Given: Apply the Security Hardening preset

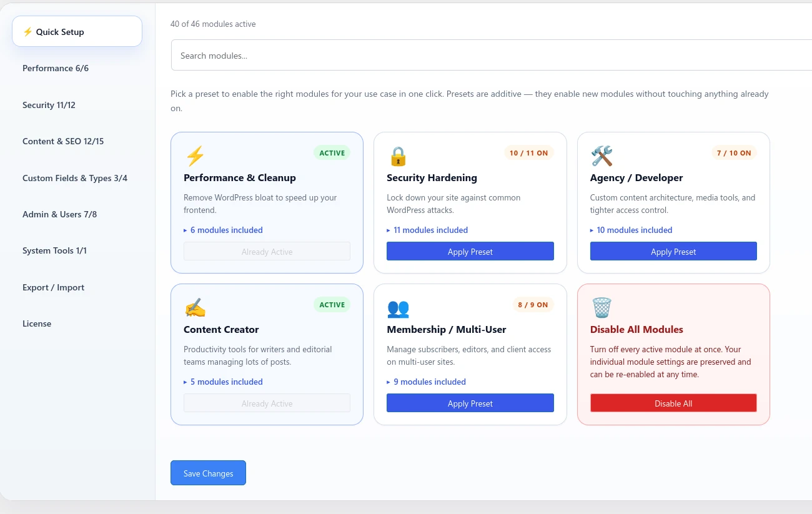Looking at the screenshot, I should (x=470, y=251).
